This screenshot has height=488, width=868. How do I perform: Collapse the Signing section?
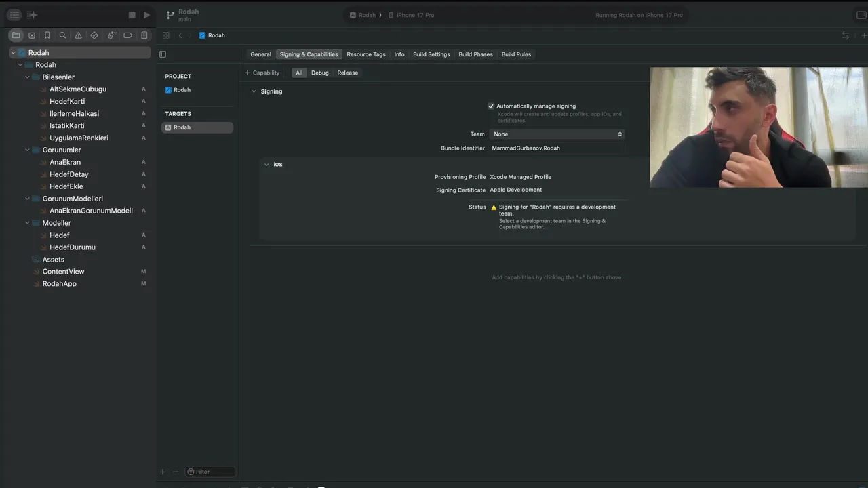point(254,91)
